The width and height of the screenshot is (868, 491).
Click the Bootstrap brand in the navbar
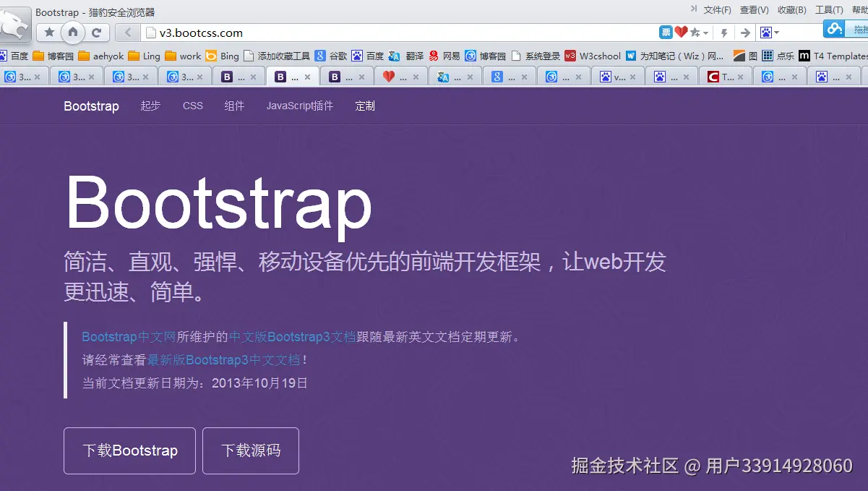[91, 106]
